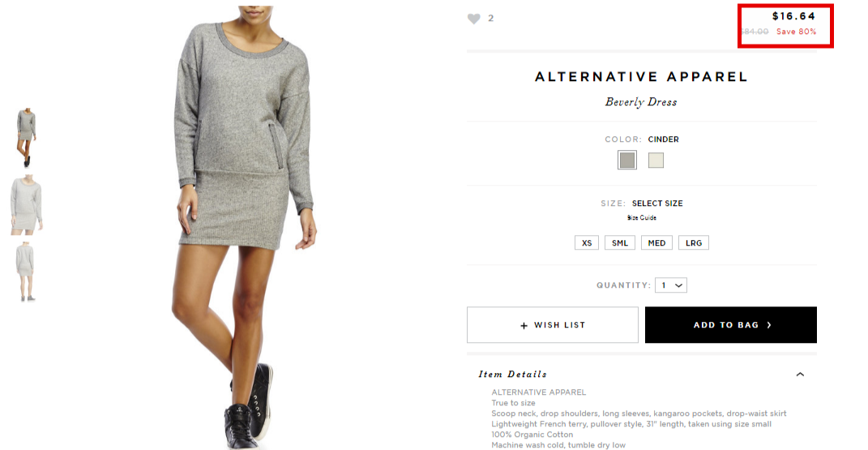The image size is (868, 450).
Task: Click the main product image of dress
Action: pyautogui.click(x=246, y=227)
